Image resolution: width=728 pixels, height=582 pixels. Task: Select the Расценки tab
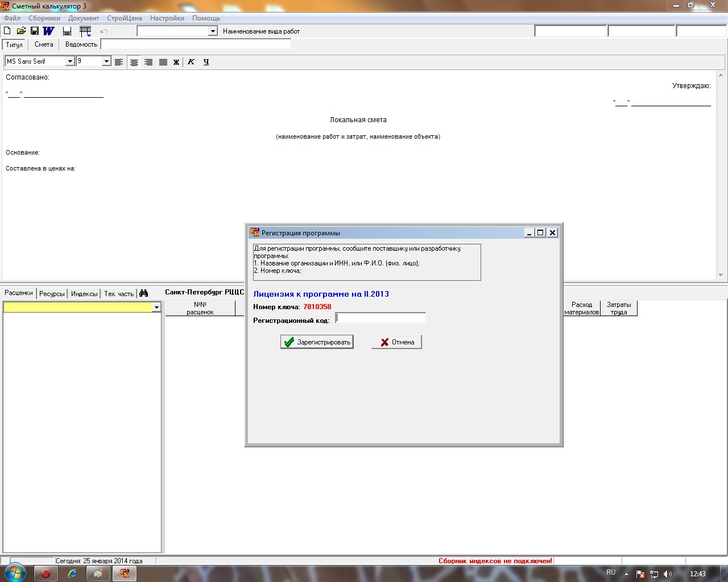click(x=19, y=293)
